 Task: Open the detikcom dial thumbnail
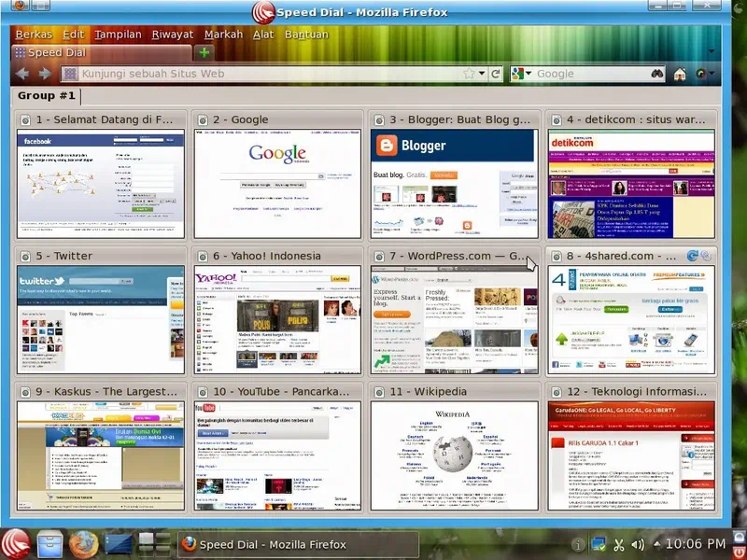(x=631, y=183)
